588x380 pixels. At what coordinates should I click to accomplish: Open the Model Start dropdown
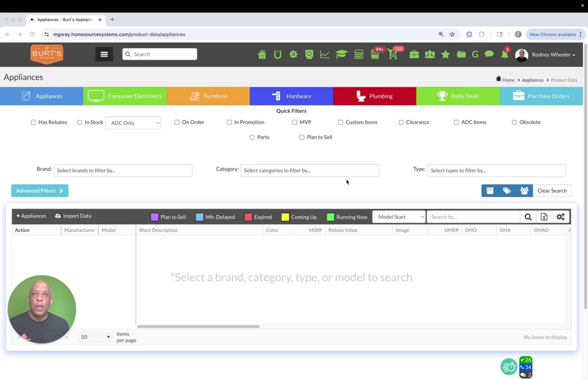(399, 217)
